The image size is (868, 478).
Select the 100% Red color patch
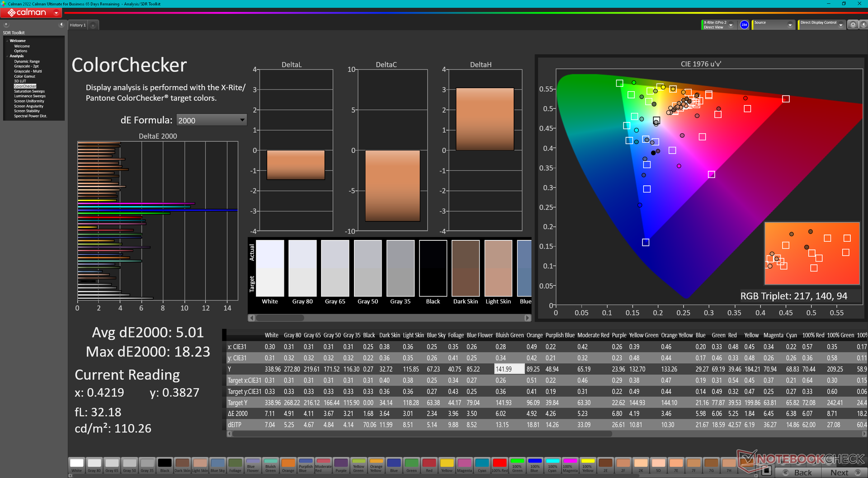pyautogui.click(x=500, y=465)
